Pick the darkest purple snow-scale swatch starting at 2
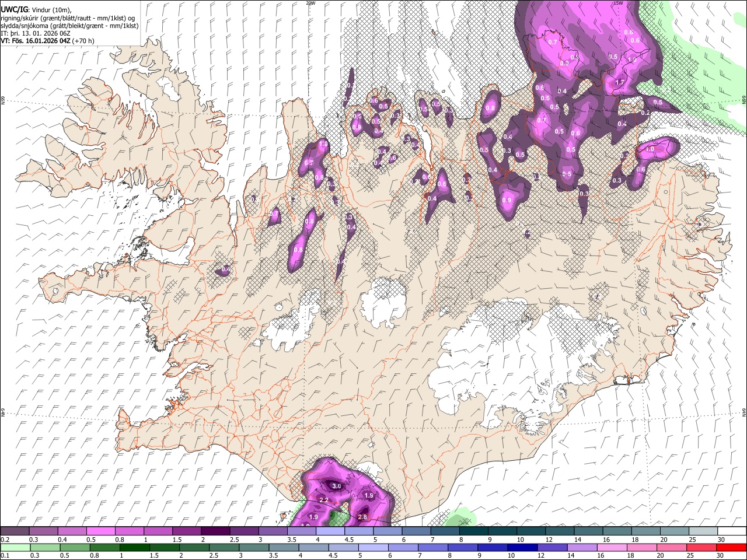747x560 pixels. click(215, 531)
